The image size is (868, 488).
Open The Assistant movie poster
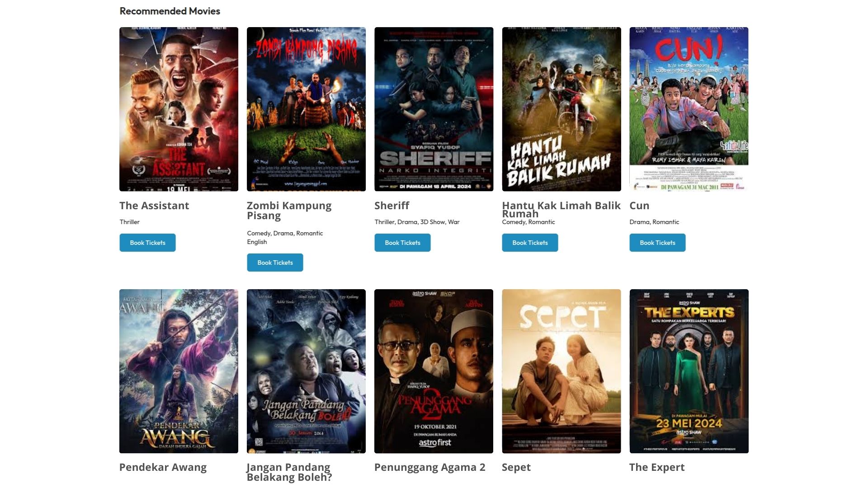179,109
